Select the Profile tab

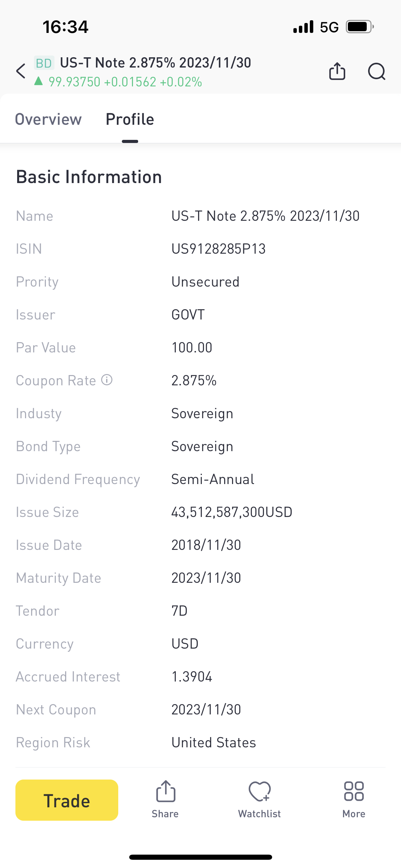point(130,119)
